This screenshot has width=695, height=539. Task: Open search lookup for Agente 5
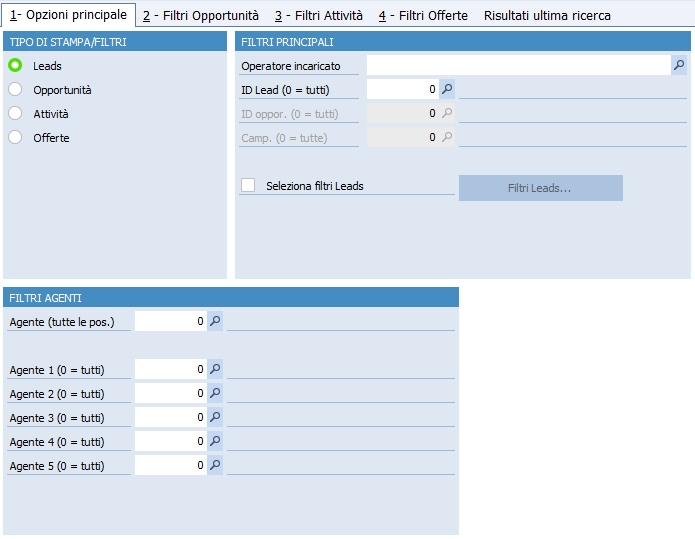click(215, 465)
